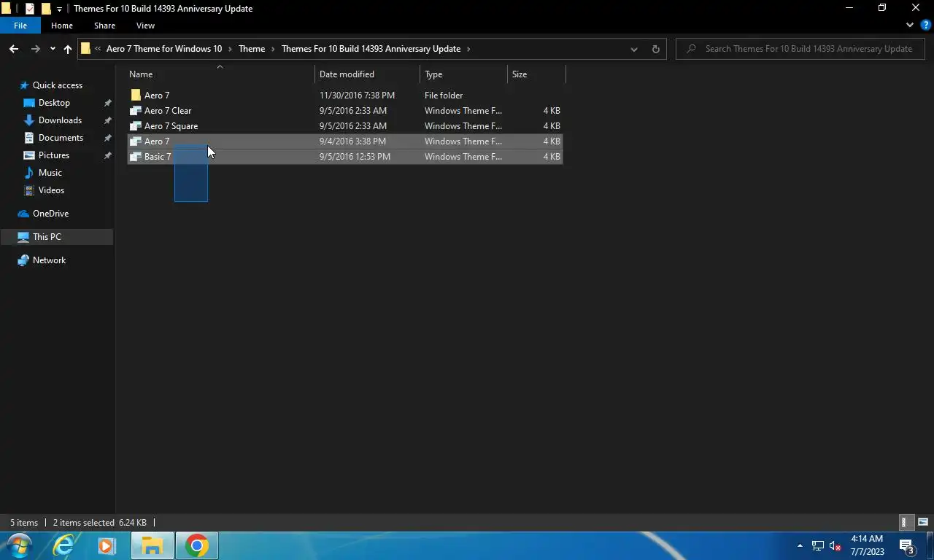Image resolution: width=934 pixels, height=560 pixels.
Task: Select This PC in the navigation pane
Action: point(56,237)
